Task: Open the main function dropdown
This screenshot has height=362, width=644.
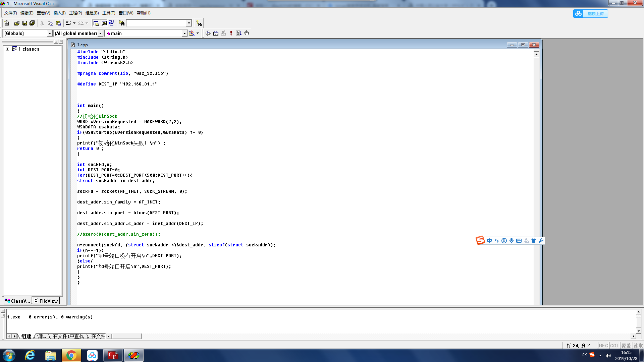Action: (x=184, y=33)
